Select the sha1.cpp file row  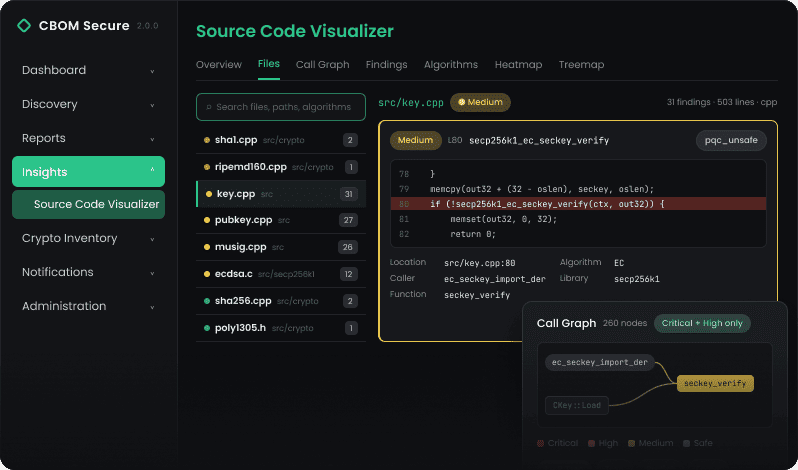(x=281, y=140)
